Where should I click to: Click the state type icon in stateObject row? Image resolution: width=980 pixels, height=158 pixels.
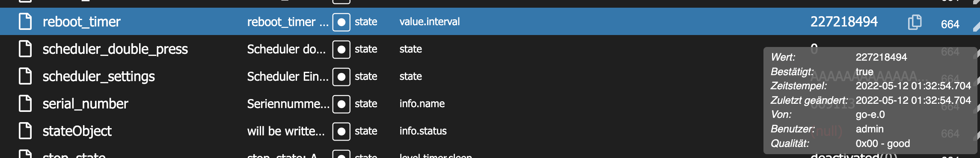coord(342,131)
